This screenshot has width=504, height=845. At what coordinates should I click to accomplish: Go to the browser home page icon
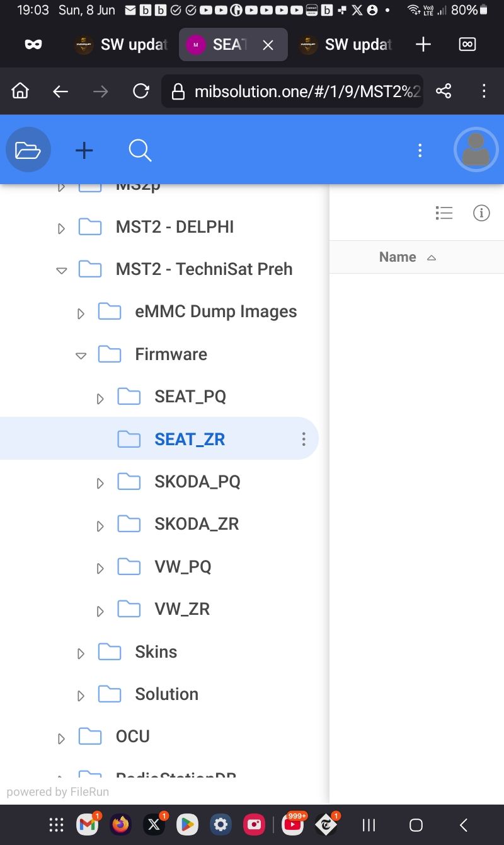point(21,91)
